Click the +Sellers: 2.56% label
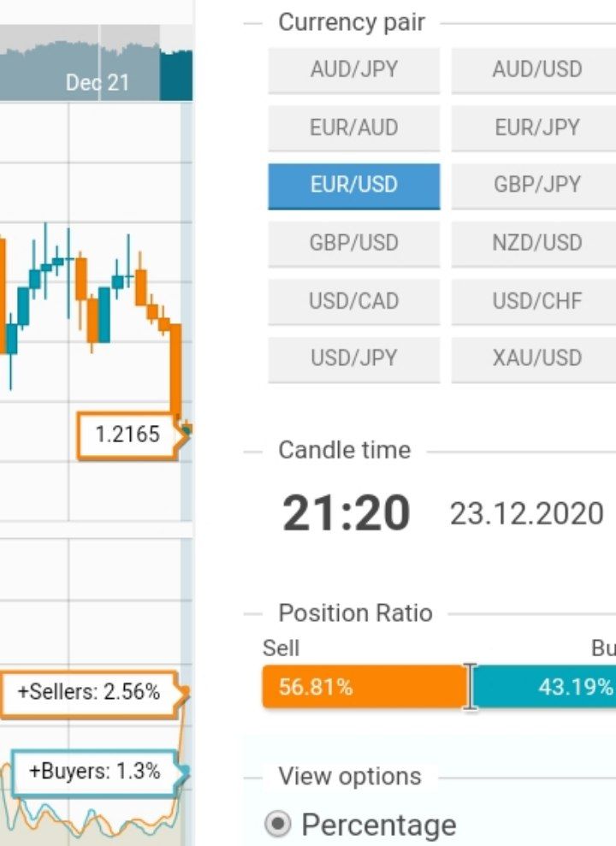This screenshot has width=616, height=846. click(89, 691)
